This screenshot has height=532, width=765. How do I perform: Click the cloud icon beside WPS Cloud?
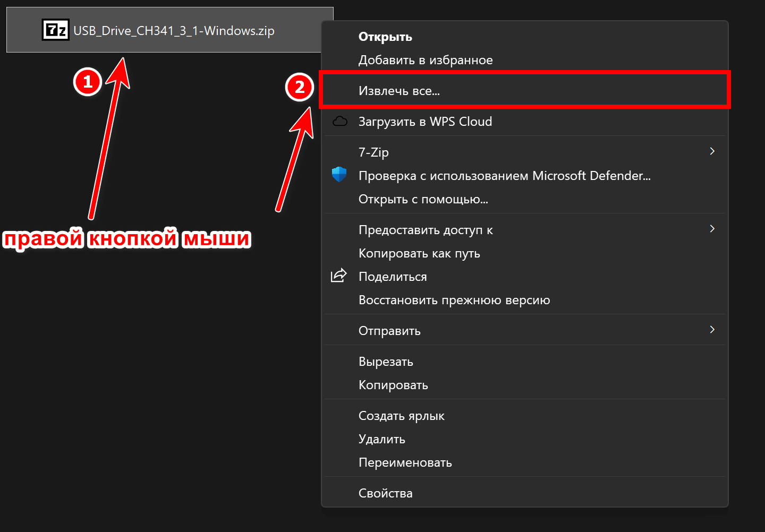point(339,122)
